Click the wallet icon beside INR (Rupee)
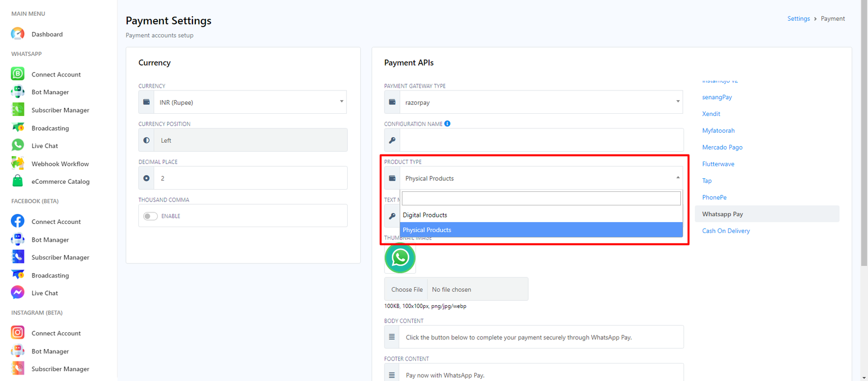The image size is (868, 381). [146, 102]
